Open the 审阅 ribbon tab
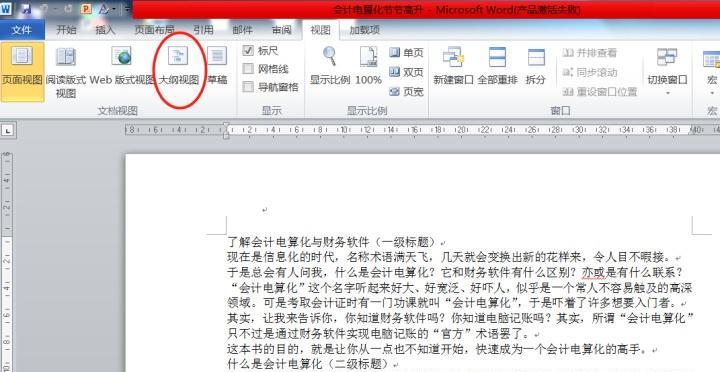This screenshot has height=372, width=720. coord(281,30)
